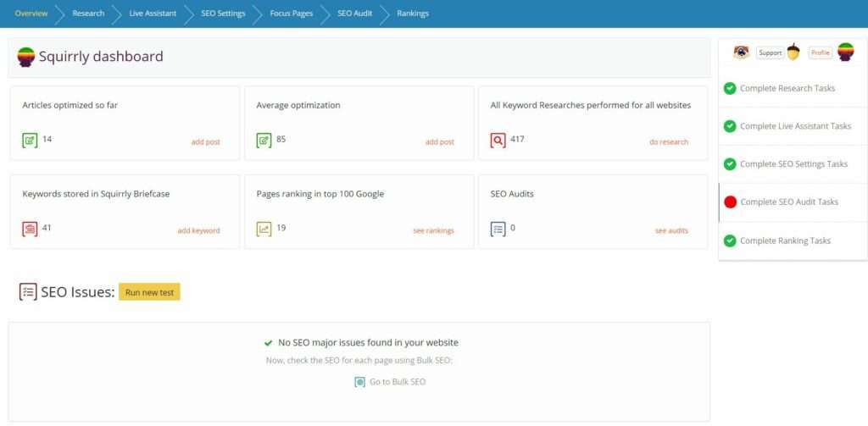This screenshot has height=426, width=868.
Task: Click Pages ranking in top 100 Google title
Action: click(320, 194)
